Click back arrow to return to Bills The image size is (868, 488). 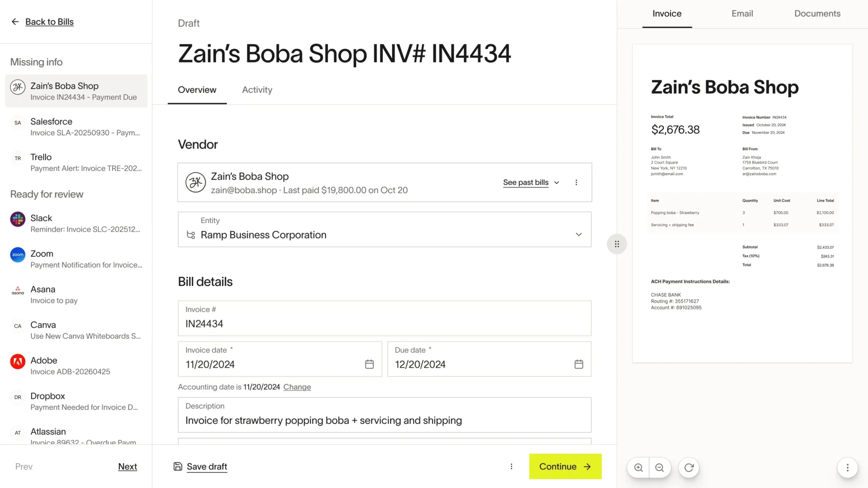tap(15, 21)
